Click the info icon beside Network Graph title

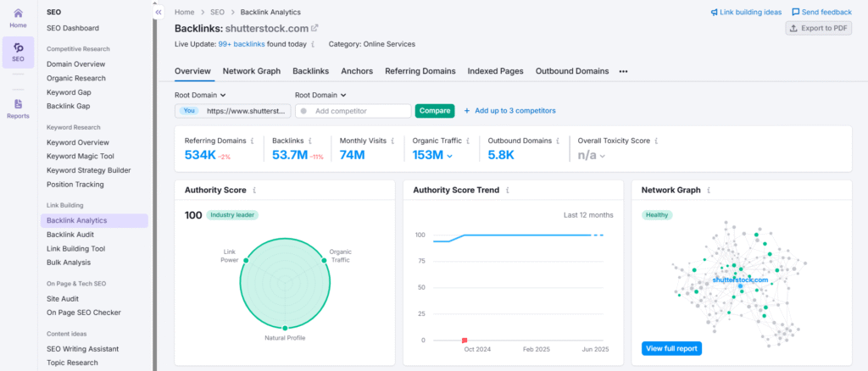point(709,191)
